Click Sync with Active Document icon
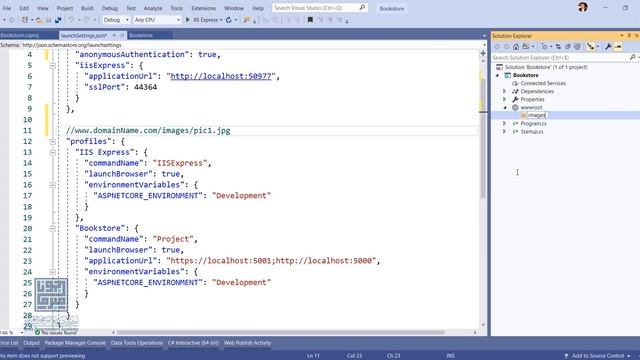The width and height of the screenshot is (640, 360). [x=558, y=47]
